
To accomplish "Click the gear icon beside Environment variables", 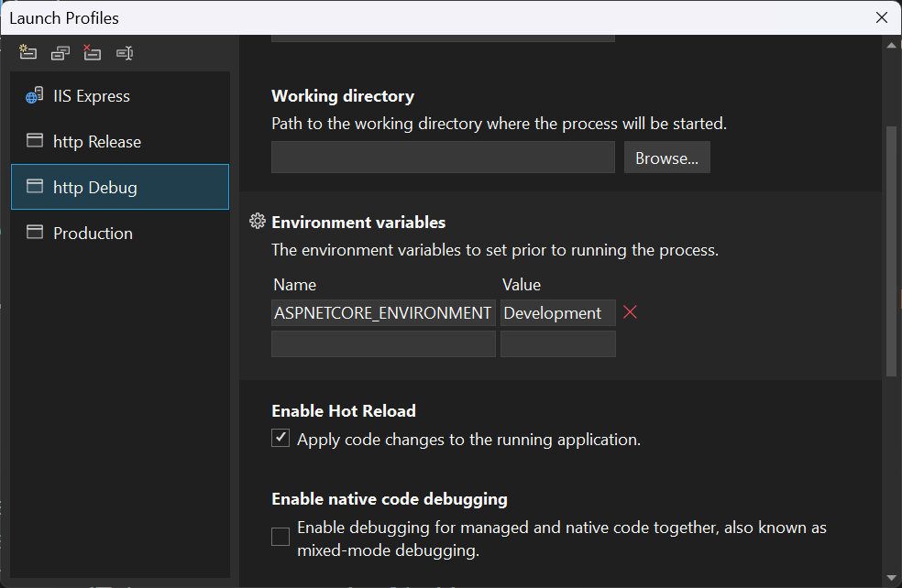I will 258,222.
